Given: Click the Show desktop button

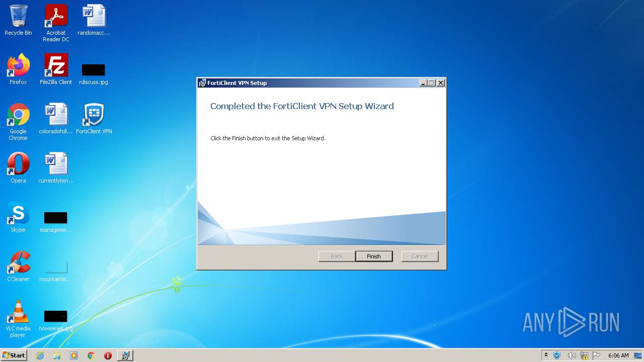Looking at the screenshot, I should pyautogui.click(x=638, y=355).
